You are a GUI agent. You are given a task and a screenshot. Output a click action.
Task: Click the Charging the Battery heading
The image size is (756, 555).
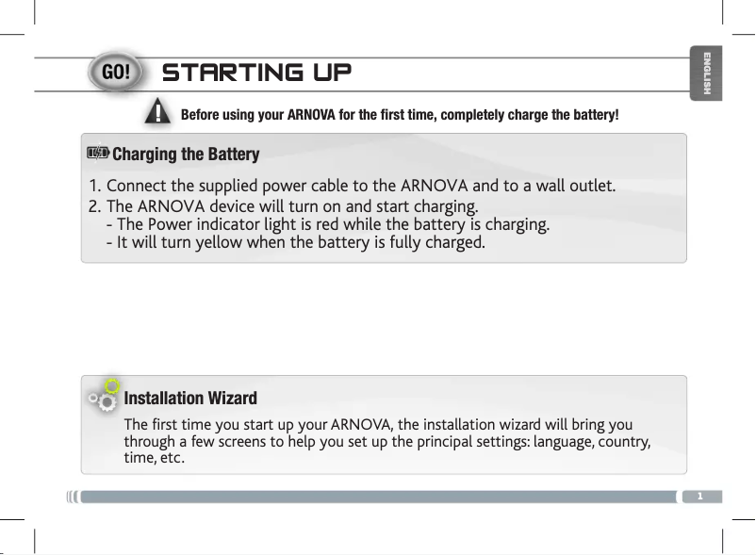coord(186,154)
